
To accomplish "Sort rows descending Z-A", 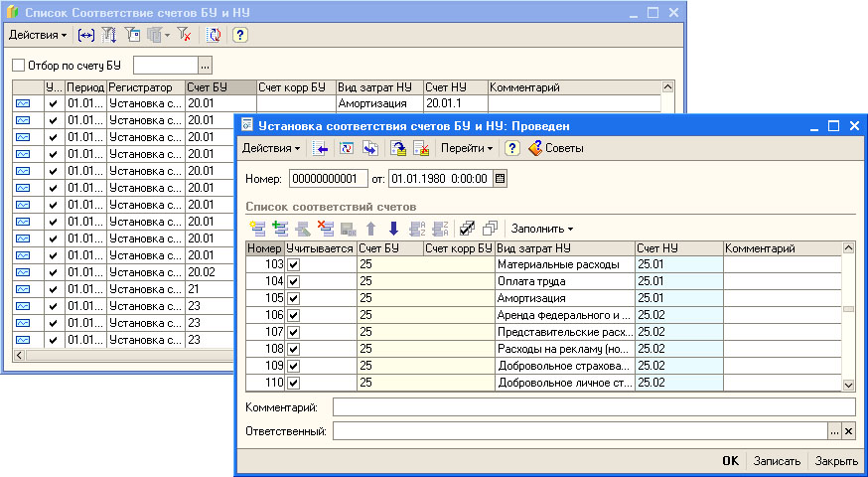I will (440, 229).
